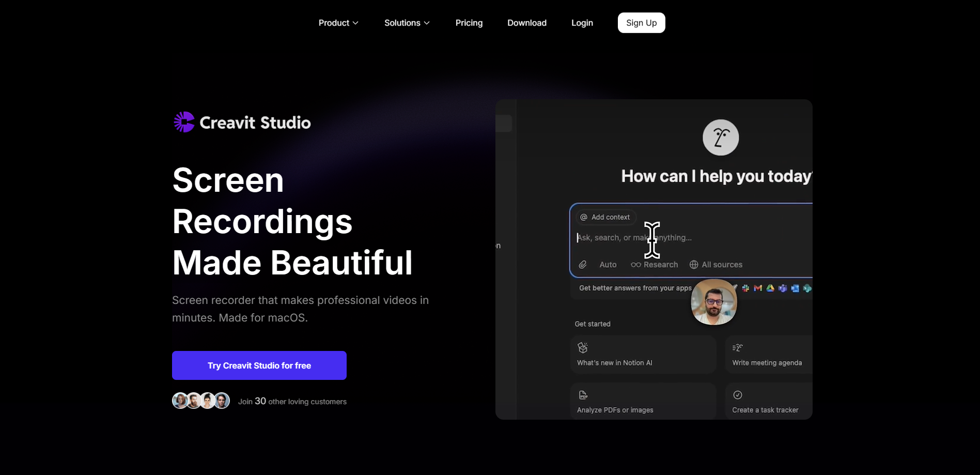Image resolution: width=980 pixels, height=475 pixels.
Task: Select the Gmail icon under the input box
Action: pyautogui.click(x=757, y=288)
